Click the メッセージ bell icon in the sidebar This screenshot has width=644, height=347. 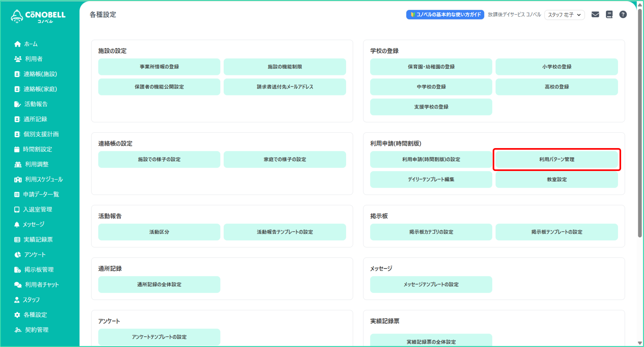click(x=17, y=225)
